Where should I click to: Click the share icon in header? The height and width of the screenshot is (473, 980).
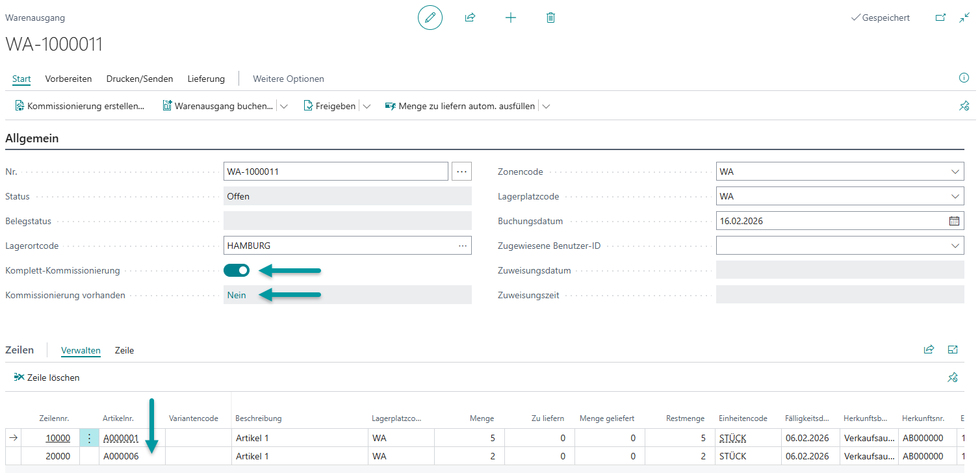470,18
